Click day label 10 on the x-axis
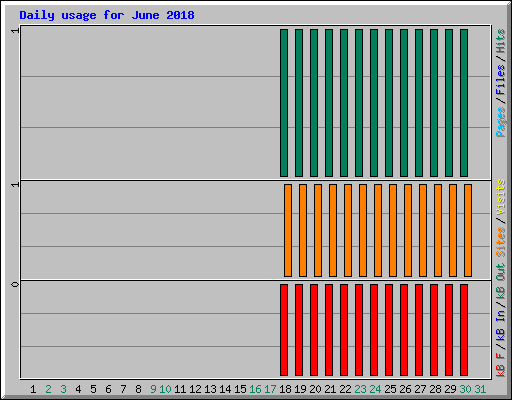Image resolution: width=512 pixels, height=400 pixels. (x=165, y=389)
